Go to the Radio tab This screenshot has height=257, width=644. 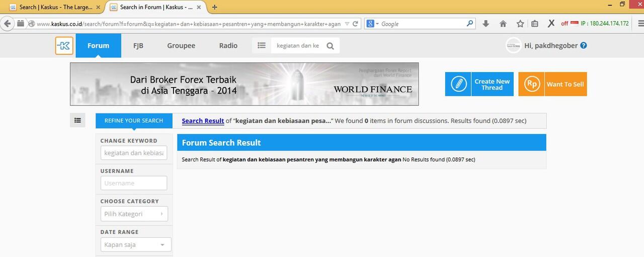[228, 45]
